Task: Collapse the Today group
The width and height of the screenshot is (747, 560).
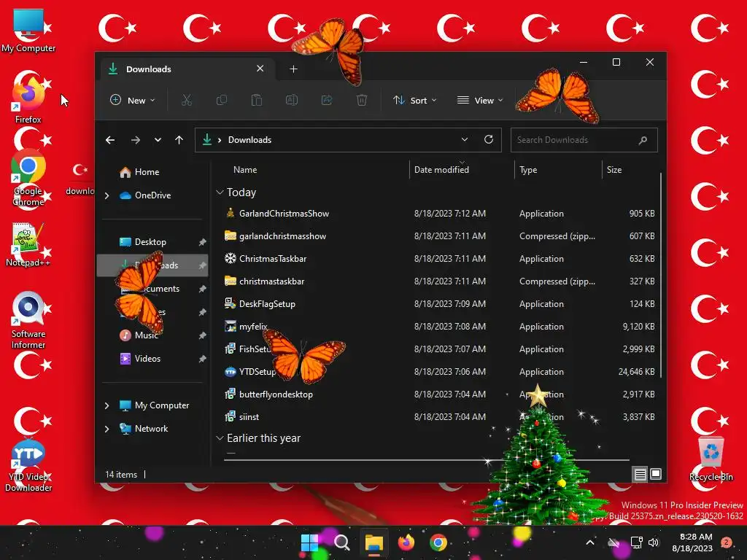Action: pyautogui.click(x=220, y=192)
